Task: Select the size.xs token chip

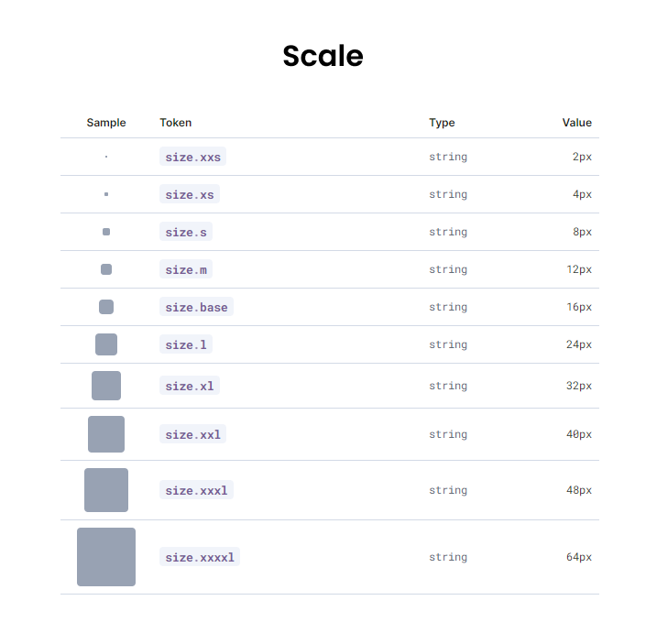Action: [x=189, y=194]
